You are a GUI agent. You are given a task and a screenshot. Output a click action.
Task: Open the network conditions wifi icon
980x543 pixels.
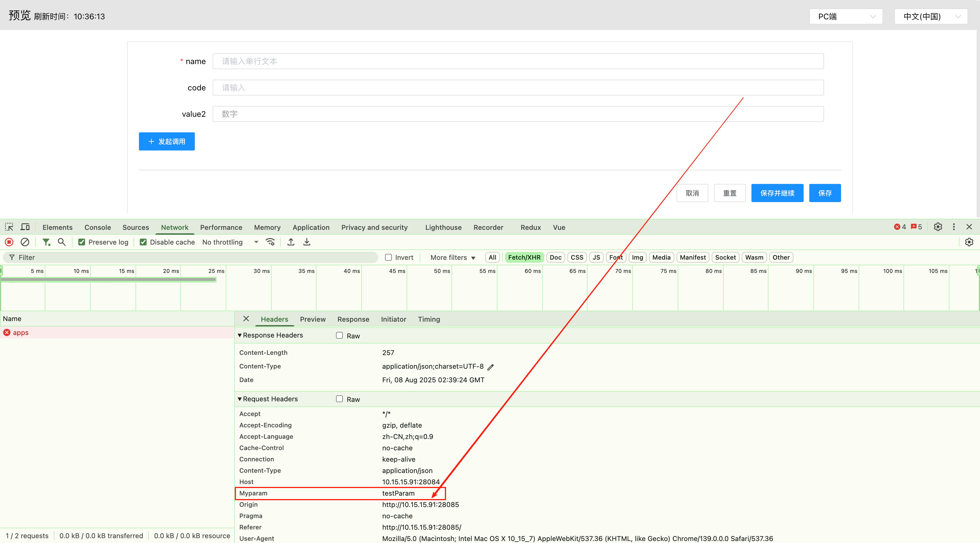(x=270, y=242)
